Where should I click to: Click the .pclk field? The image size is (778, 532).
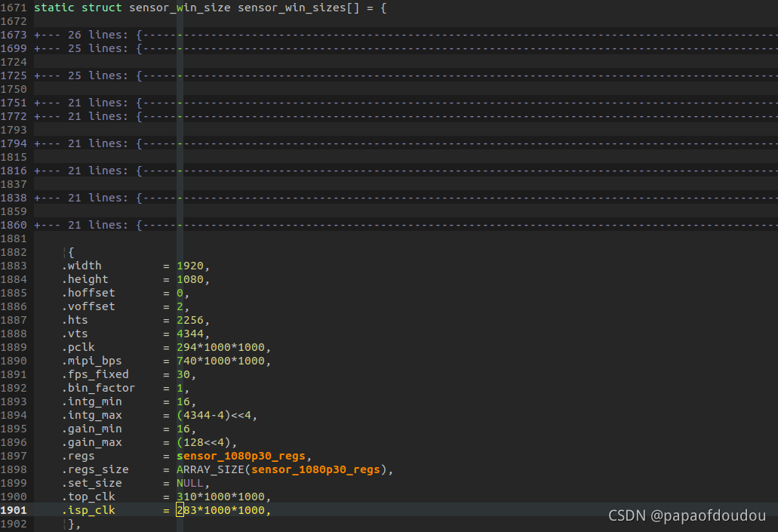point(78,347)
